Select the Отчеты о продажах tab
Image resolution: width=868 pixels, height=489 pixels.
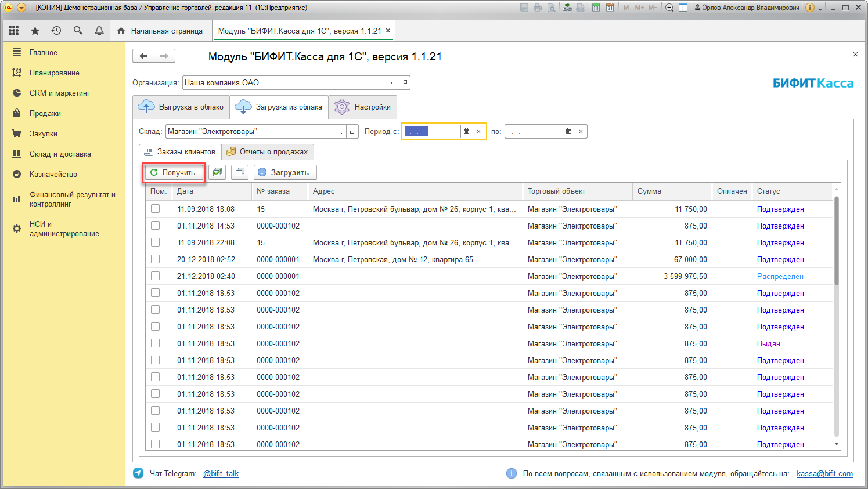[x=268, y=152]
